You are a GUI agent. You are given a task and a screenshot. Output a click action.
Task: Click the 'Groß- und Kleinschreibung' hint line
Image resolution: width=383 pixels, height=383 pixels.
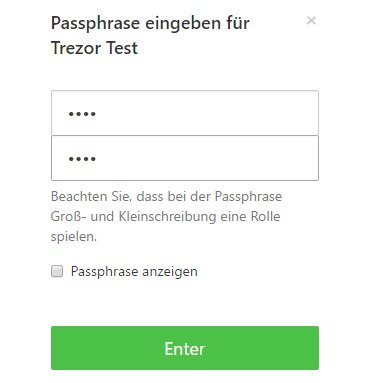pos(133,216)
